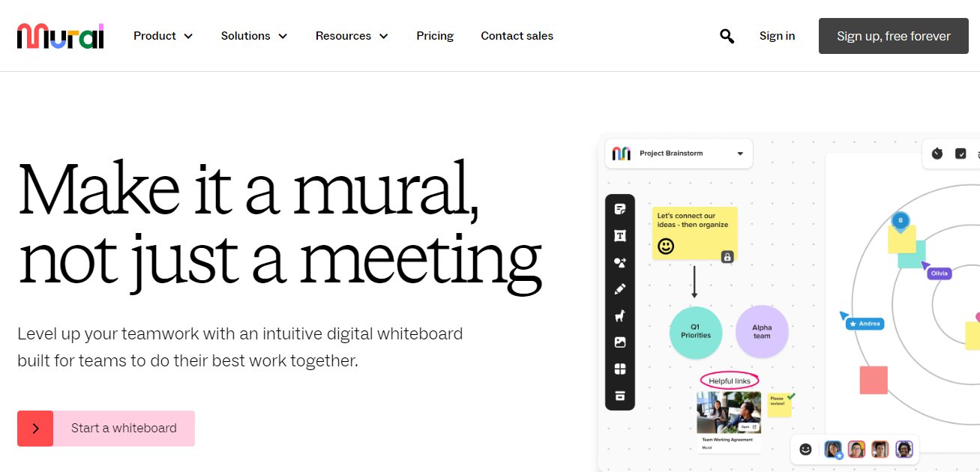Click the timer icon in the top panel
The width and height of the screenshot is (980, 472).
tap(937, 154)
